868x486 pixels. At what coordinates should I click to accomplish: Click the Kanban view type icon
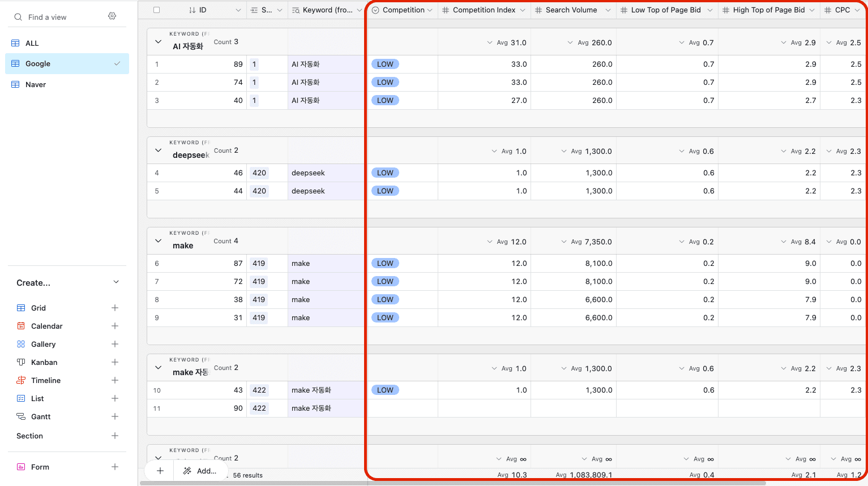click(x=21, y=362)
